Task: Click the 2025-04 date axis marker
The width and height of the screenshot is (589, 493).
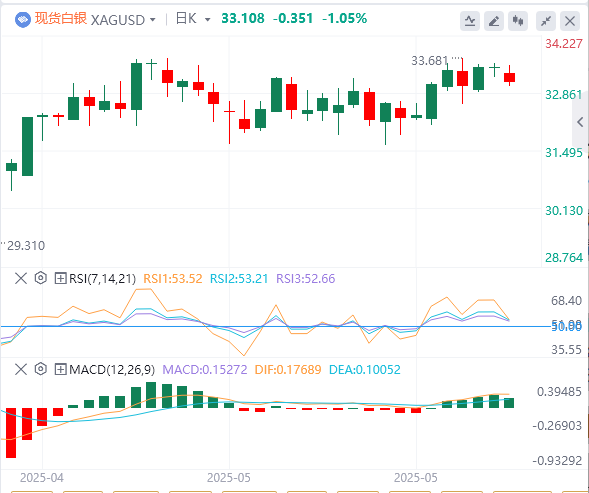Action: coord(42,478)
